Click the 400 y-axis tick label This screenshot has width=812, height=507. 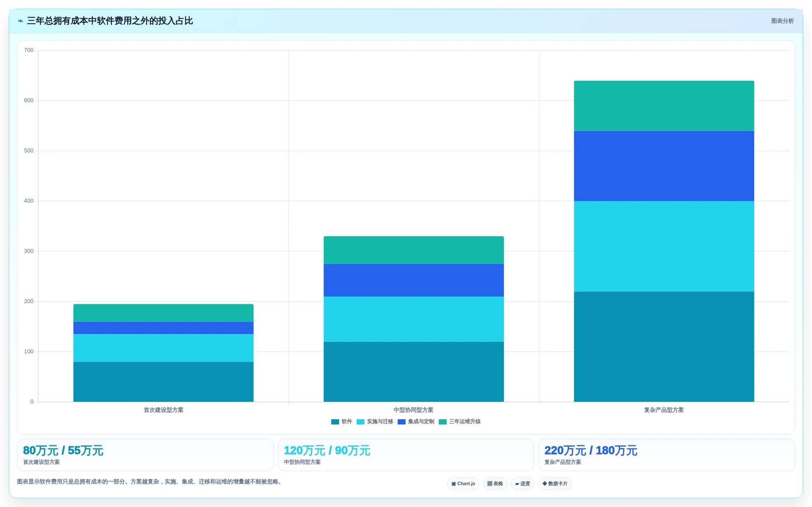29,201
